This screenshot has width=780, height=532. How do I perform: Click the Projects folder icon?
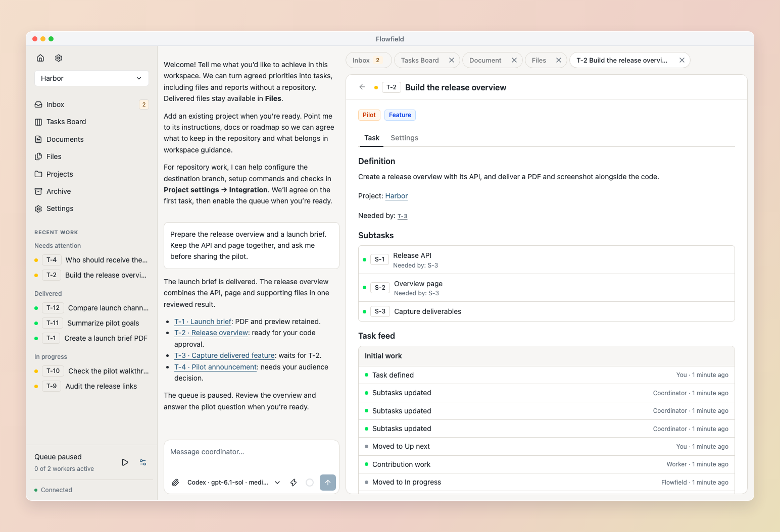tap(38, 174)
